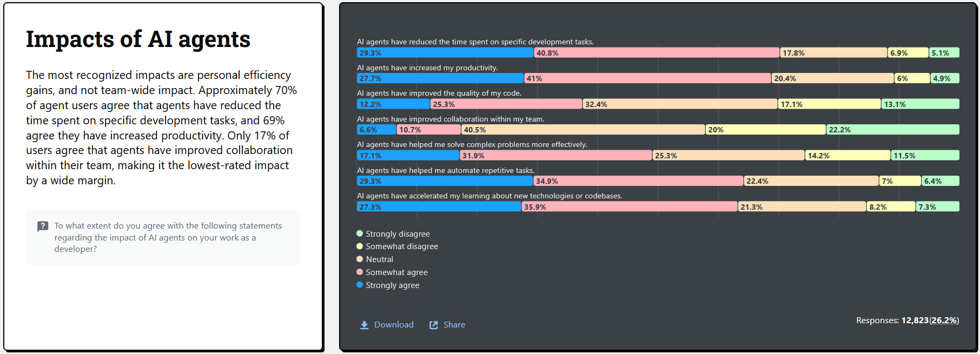Click the 40.8% pink productivity-time bar segment
980x354 pixels.
coord(654,52)
